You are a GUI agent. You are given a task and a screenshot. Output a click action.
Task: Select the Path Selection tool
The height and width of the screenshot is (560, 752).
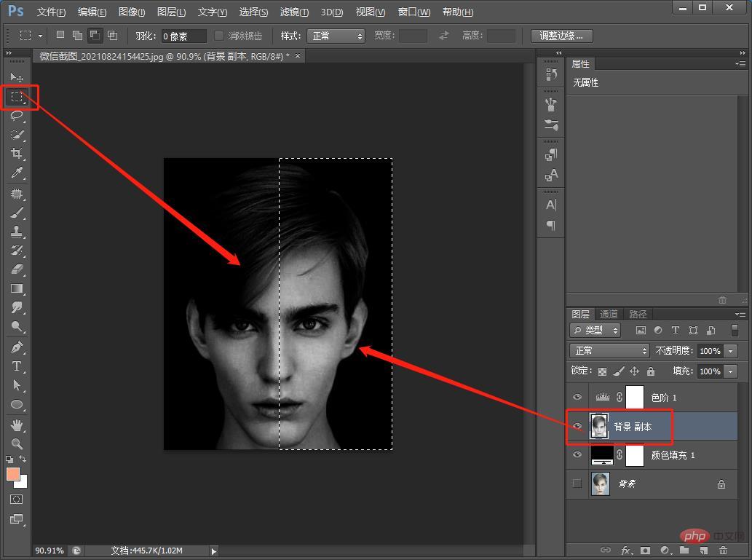(17, 385)
